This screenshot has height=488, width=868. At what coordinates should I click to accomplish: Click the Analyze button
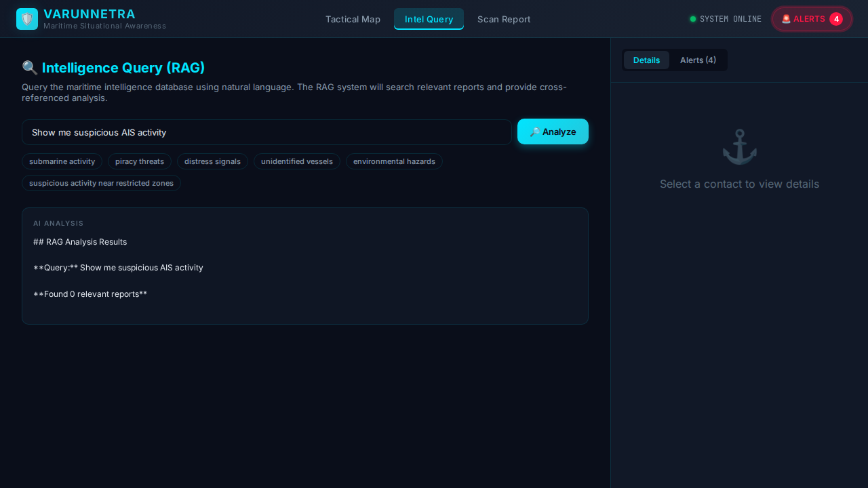coord(553,131)
